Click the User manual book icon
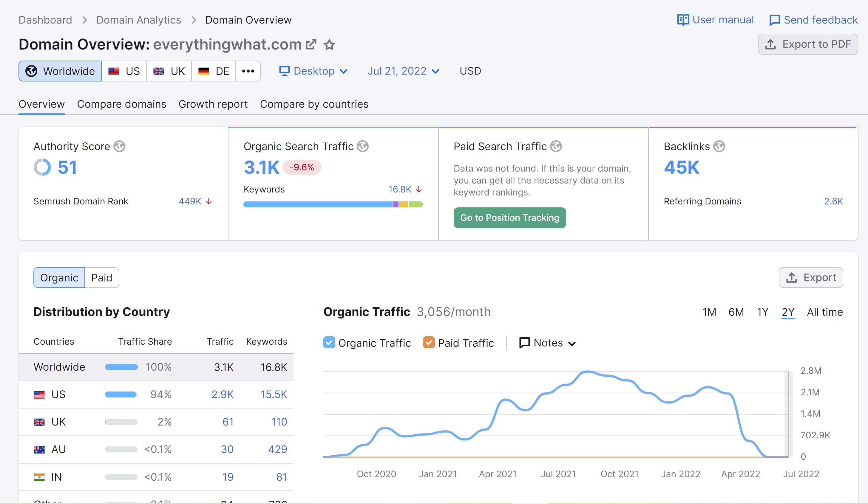Screen dimensions: 868x504 [683, 20]
